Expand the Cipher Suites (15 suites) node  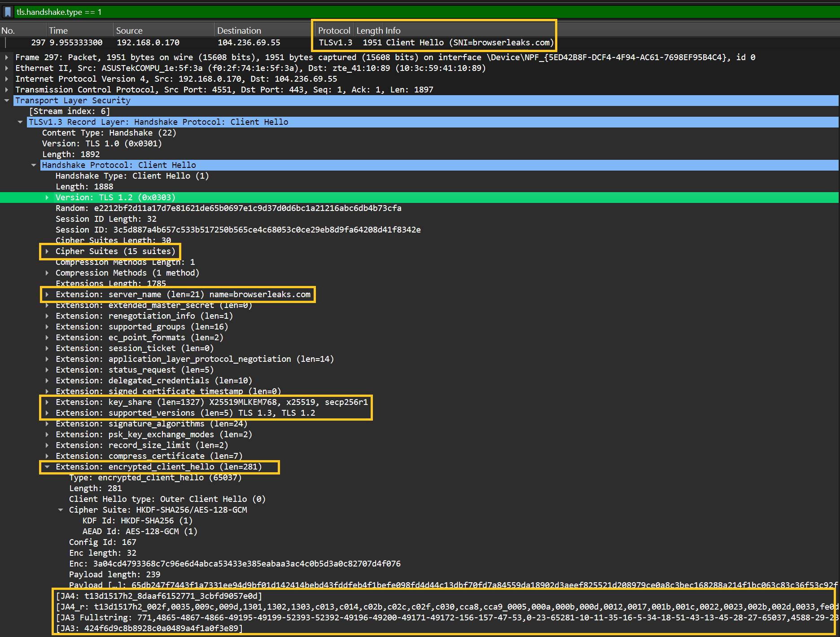(x=47, y=251)
